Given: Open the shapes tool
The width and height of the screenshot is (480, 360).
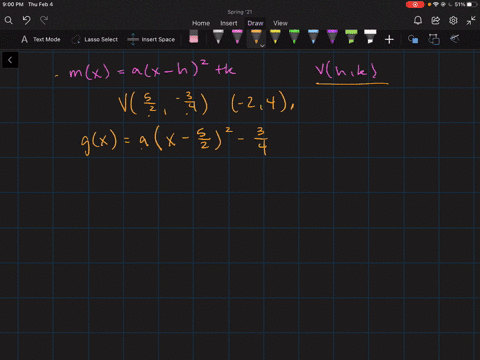Looking at the screenshot, I should coord(413,39).
